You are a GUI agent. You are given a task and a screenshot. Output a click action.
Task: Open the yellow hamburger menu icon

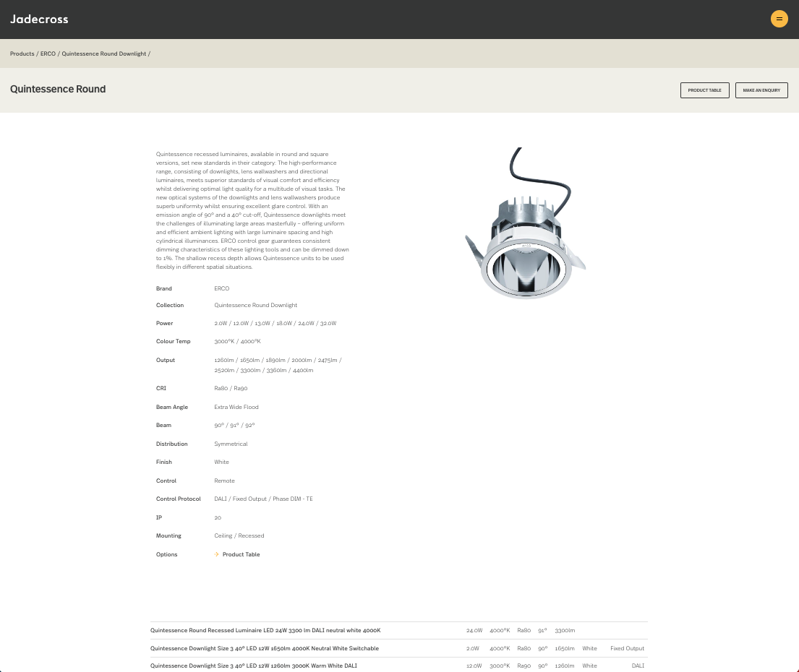click(x=779, y=19)
